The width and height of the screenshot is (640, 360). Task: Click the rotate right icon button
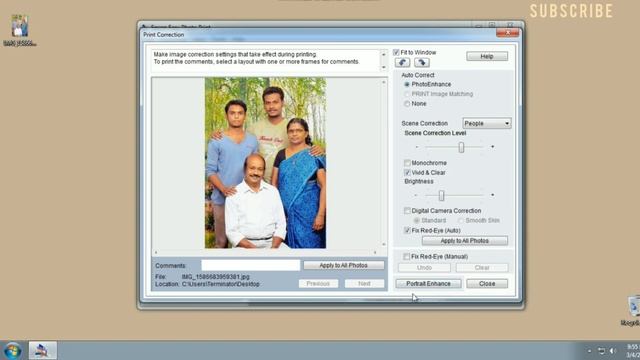pyautogui.click(x=422, y=62)
